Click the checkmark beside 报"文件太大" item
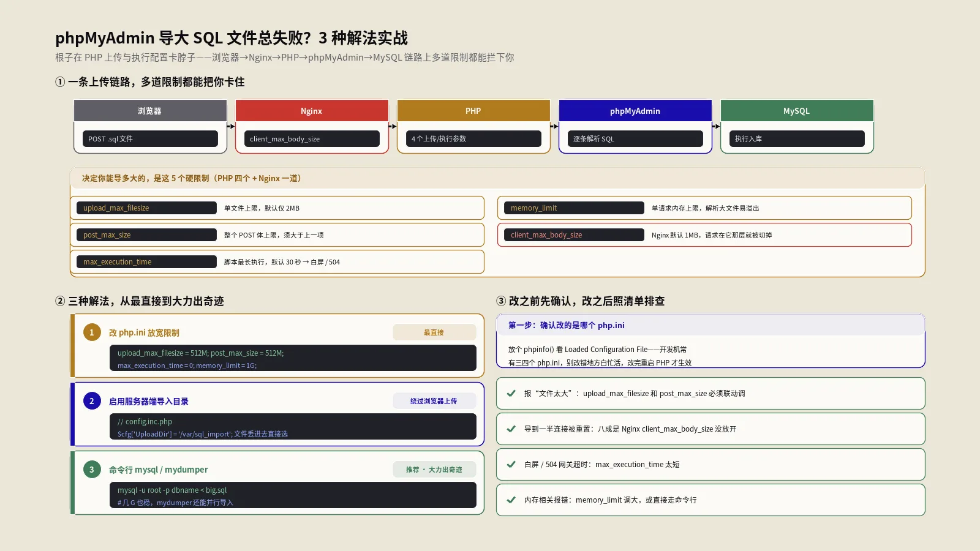The image size is (980, 551). (x=511, y=394)
